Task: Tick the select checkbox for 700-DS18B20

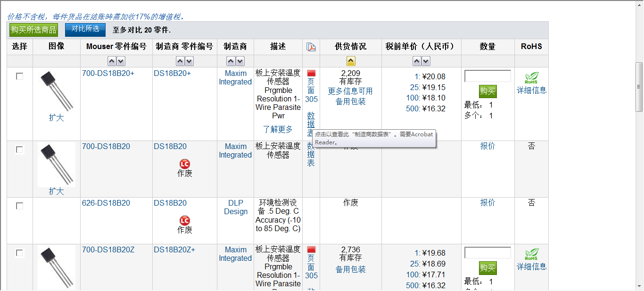Action: 20,150
